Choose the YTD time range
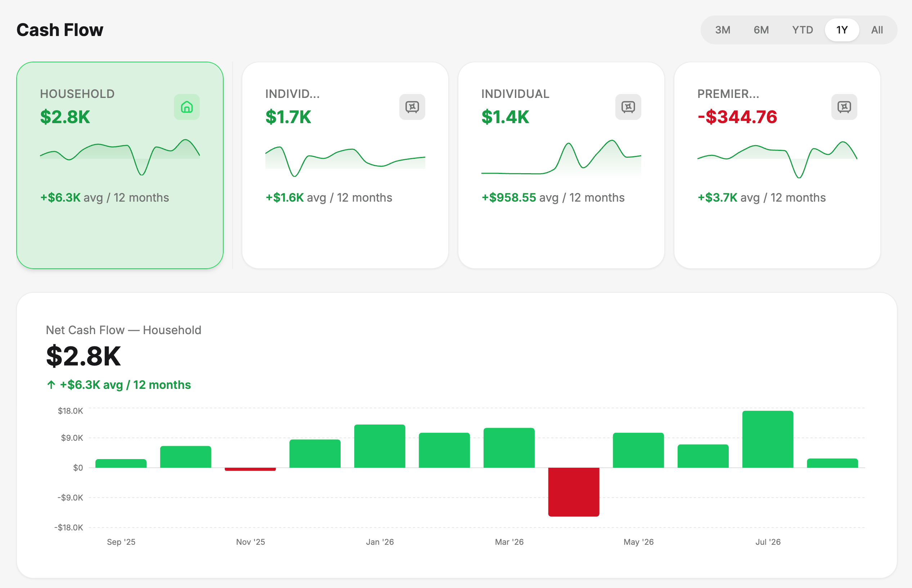The image size is (912, 588). pyautogui.click(x=803, y=30)
